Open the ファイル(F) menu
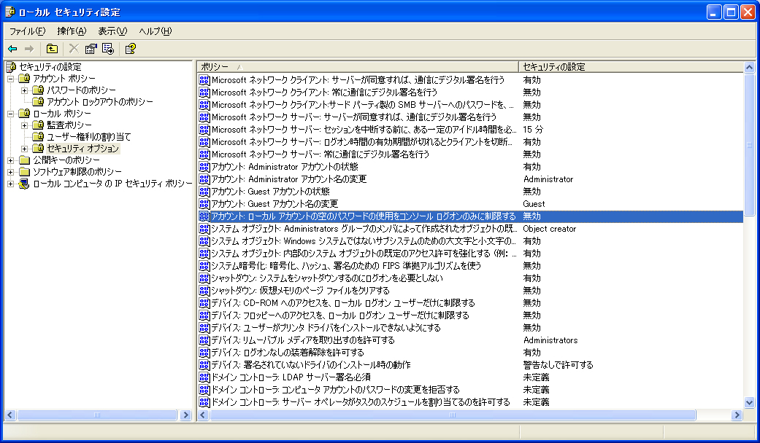The height and width of the screenshot is (443, 760). pyautogui.click(x=27, y=31)
